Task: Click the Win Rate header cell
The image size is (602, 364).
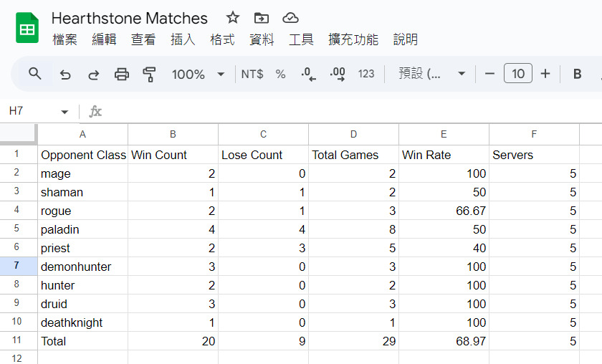Action: pyautogui.click(x=444, y=155)
